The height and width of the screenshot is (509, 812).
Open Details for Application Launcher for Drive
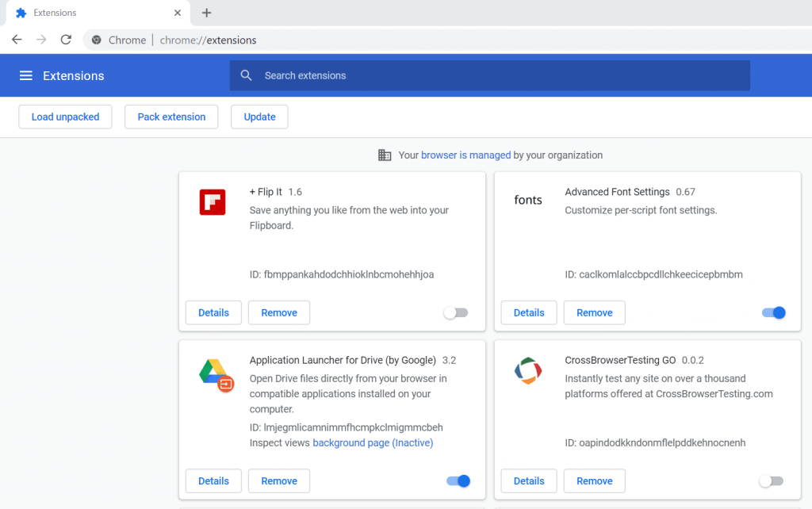pos(213,481)
